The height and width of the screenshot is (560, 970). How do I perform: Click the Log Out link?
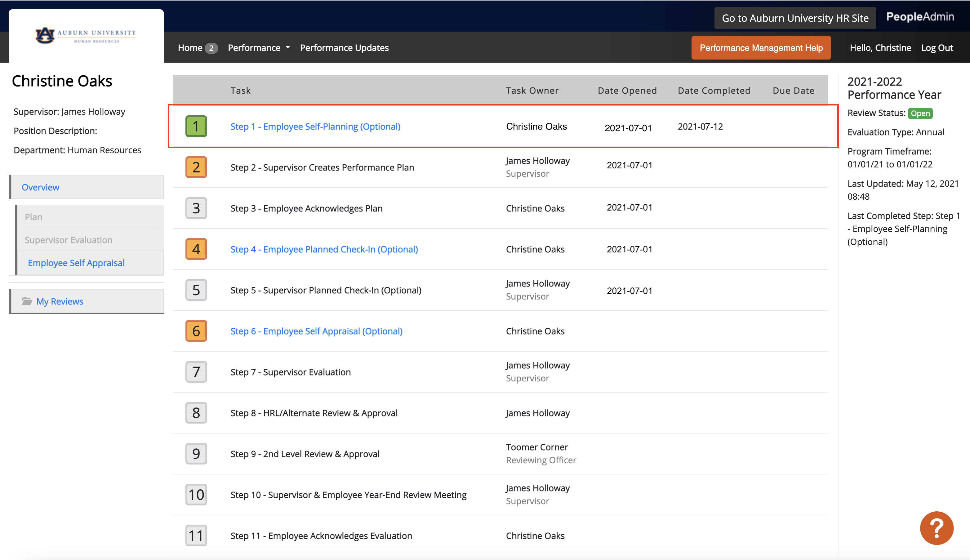pos(937,48)
